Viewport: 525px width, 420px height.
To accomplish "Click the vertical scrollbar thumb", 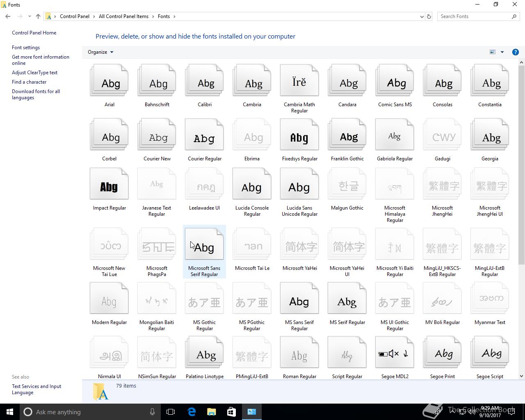I will click(521, 164).
